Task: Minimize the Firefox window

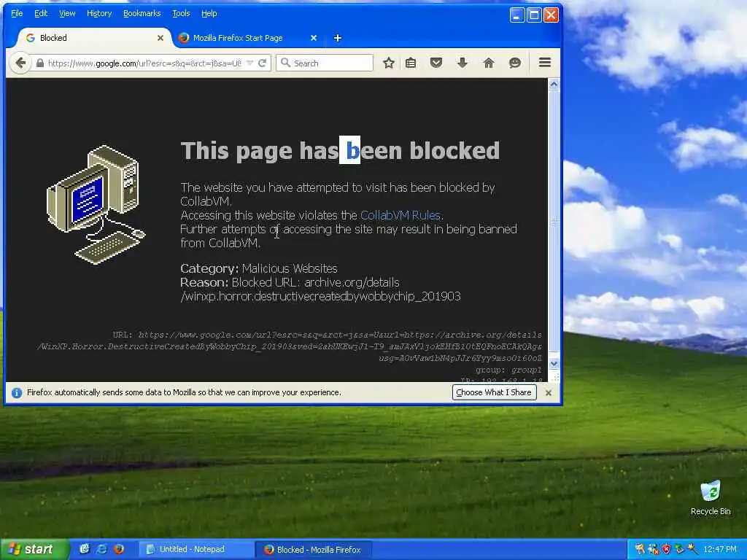Action: 517,15
